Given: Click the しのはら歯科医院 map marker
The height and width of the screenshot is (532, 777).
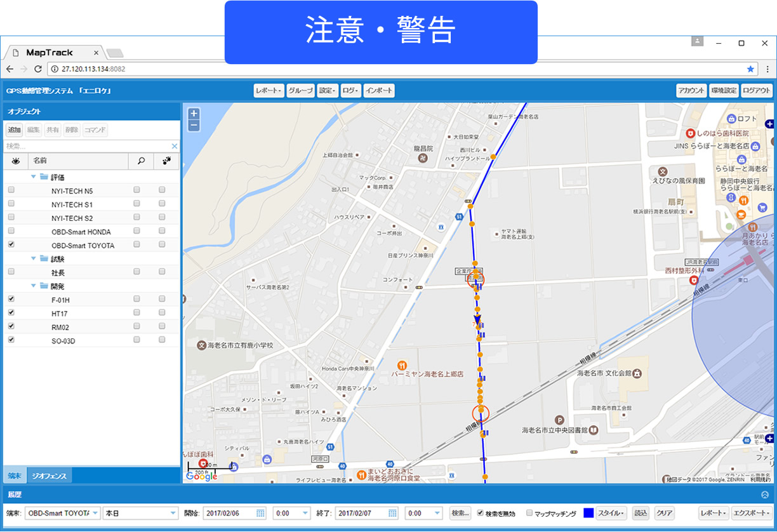Looking at the screenshot, I should coord(691,133).
